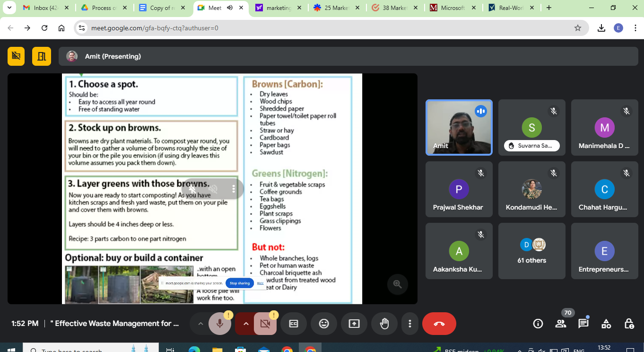The image size is (644, 352).
Task: Show the participants list with 70 badge
Action: tap(561, 324)
